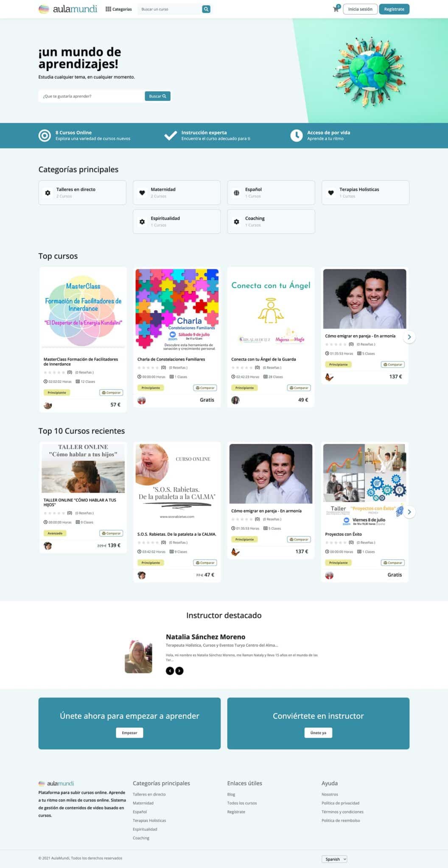This screenshot has width=448, height=868.
Task: Show next featured instructor with right arrow
Action: 179,671
